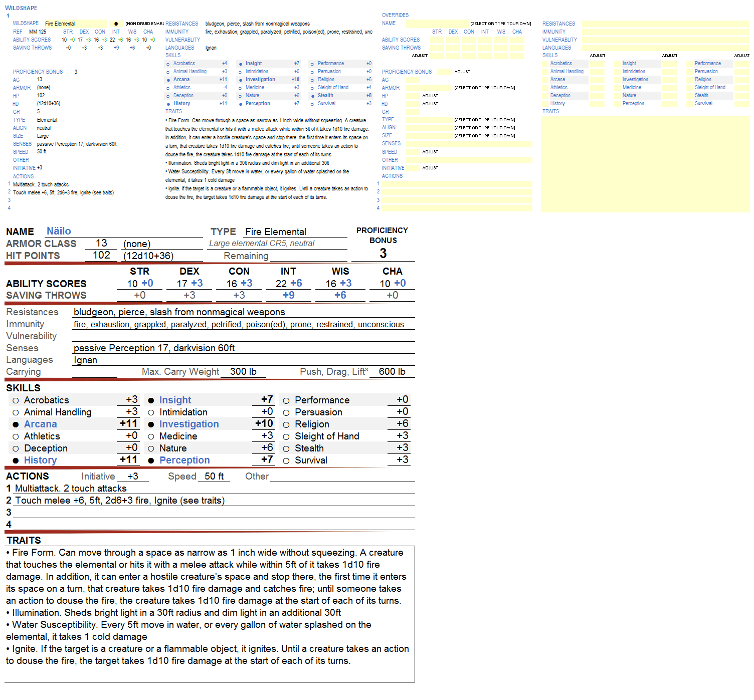This screenshot has height=700, width=754.
Task: Toggle the non druid enable black dot
Action: (116, 24)
